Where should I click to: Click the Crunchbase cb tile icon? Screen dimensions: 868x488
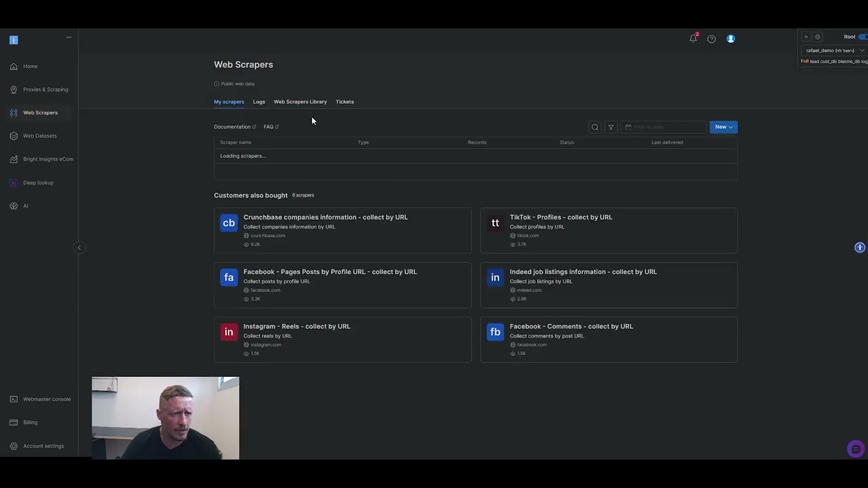(229, 223)
